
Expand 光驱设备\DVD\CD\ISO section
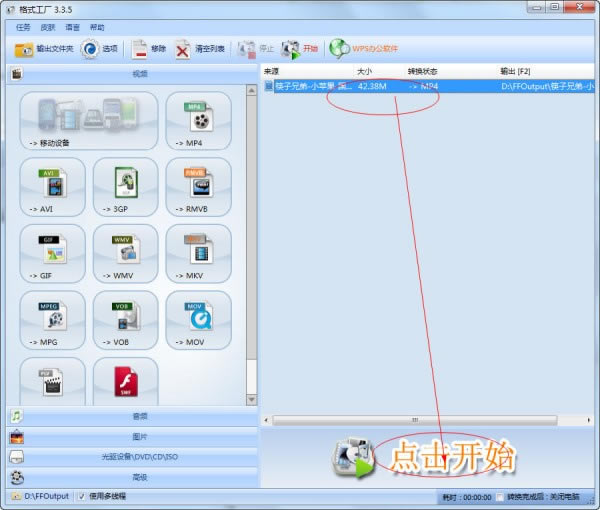(132, 457)
